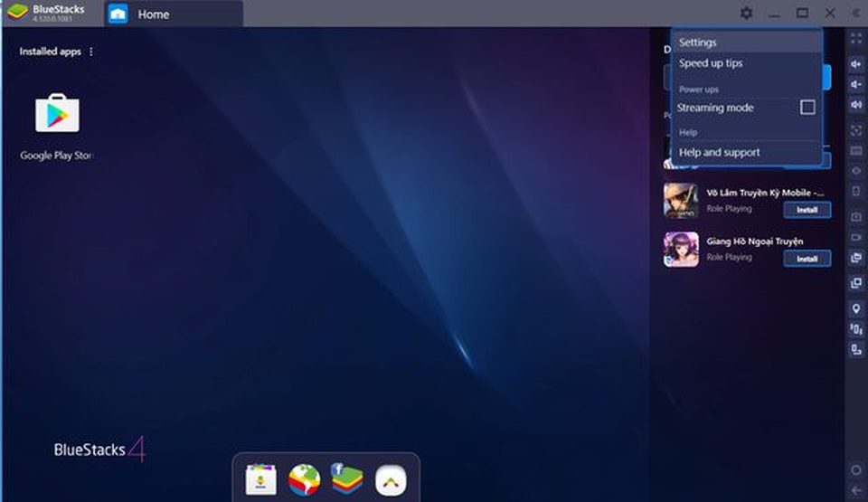868x502 pixels.
Task: Collapse the sidebar with the top-right arrow
Action: pyautogui.click(x=856, y=14)
